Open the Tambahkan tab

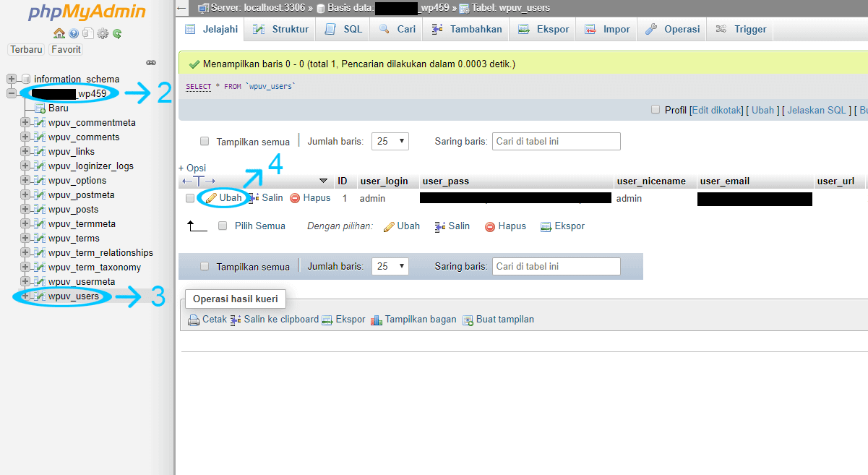[466, 29]
